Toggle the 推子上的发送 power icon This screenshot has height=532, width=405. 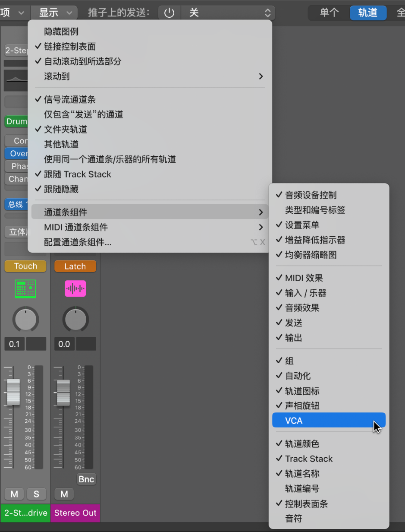pos(169,13)
